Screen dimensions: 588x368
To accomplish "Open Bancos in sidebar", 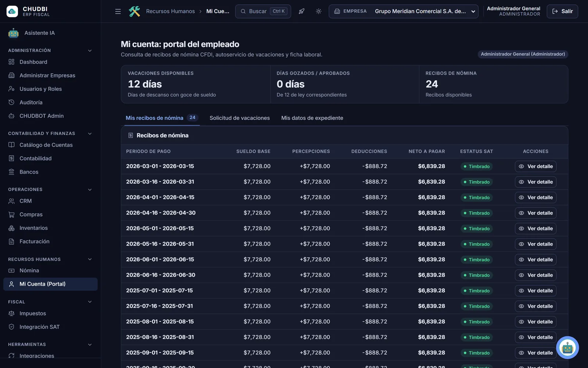I will tap(50, 172).
